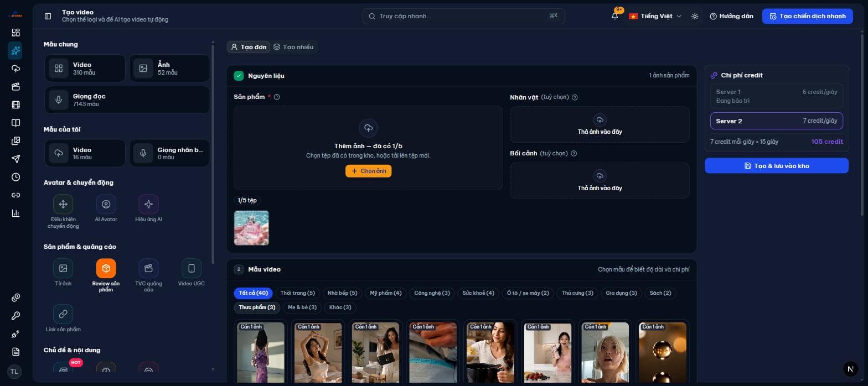Image resolution: width=868 pixels, height=386 pixels.
Task: Open the Hướng dẫn guide link
Action: click(731, 16)
